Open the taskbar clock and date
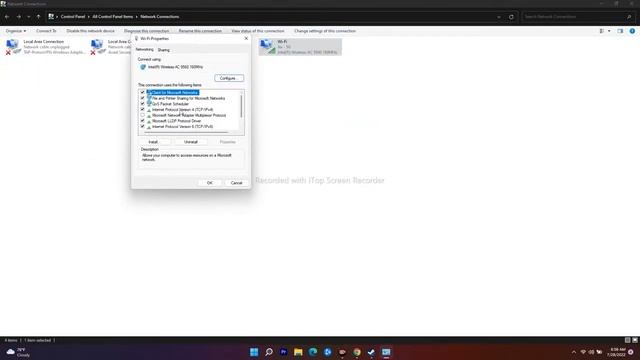This screenshot has width=640, height=360. [x=617, y=352]
